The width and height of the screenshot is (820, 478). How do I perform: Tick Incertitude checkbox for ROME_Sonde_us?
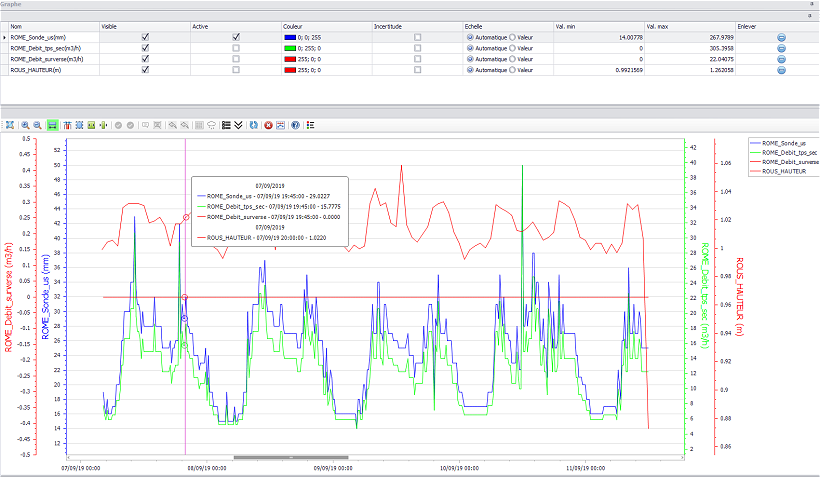pyautogui.click(x=417, y=36)
